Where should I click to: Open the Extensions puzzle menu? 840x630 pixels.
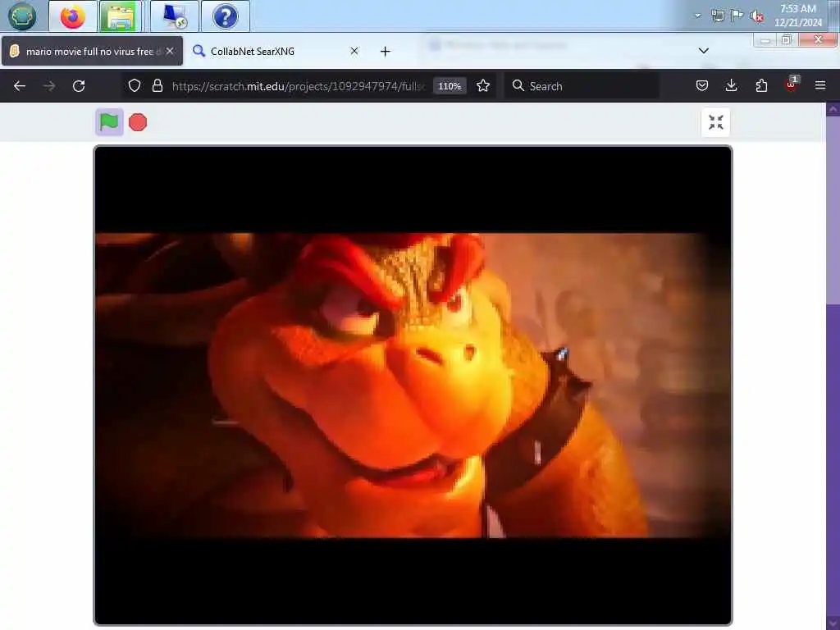click(x=761, y=85)
